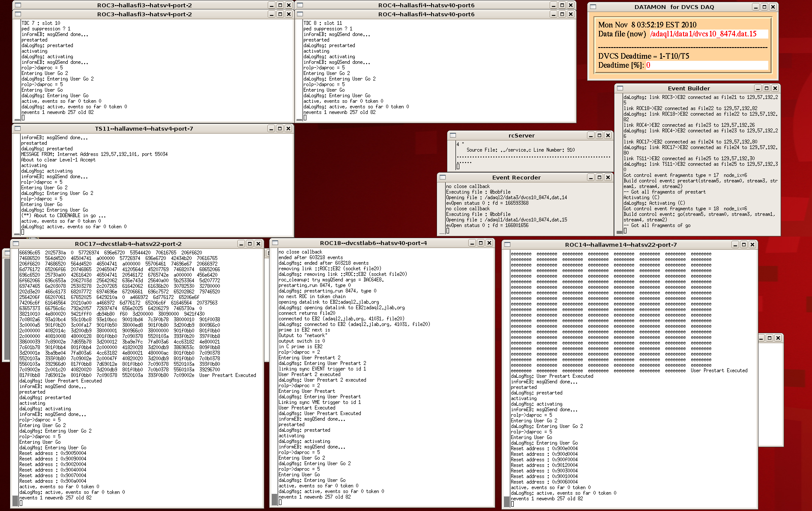Open window menu icon of TS11--hallavme4 window
Viewport: 812px width, 511px height.
coord(18,128)
